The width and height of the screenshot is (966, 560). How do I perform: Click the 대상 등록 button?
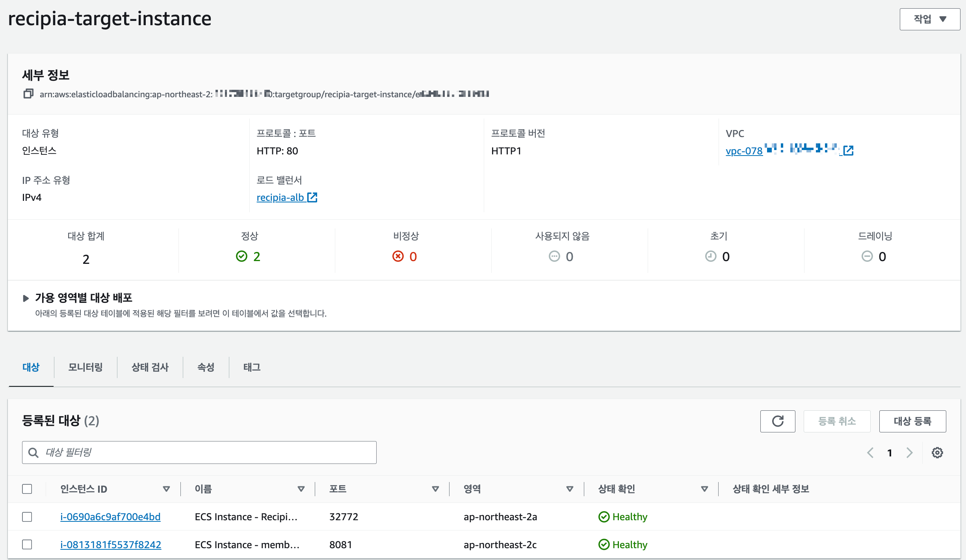(912, 421)
